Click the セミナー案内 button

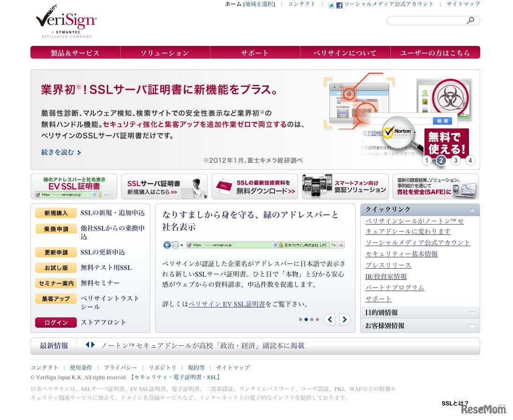point(56,283)
